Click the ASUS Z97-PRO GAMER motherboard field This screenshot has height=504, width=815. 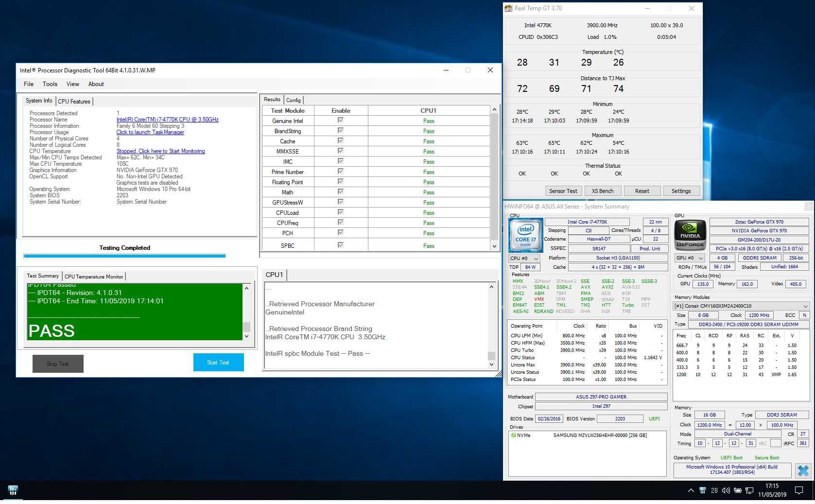(x=601, y=397)
